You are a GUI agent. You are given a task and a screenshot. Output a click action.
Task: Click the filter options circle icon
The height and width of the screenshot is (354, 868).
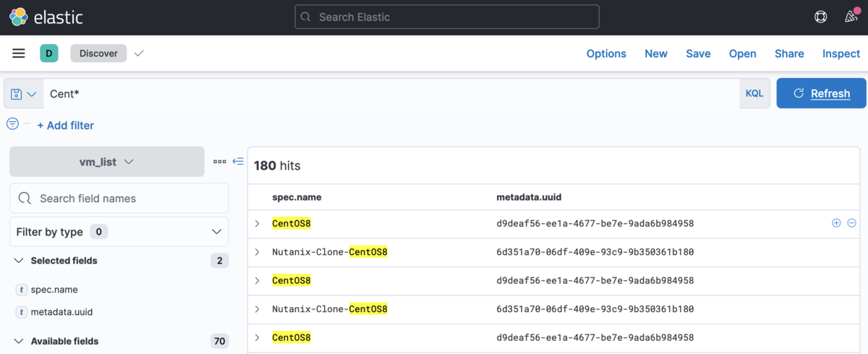click(x=12, y=124)
